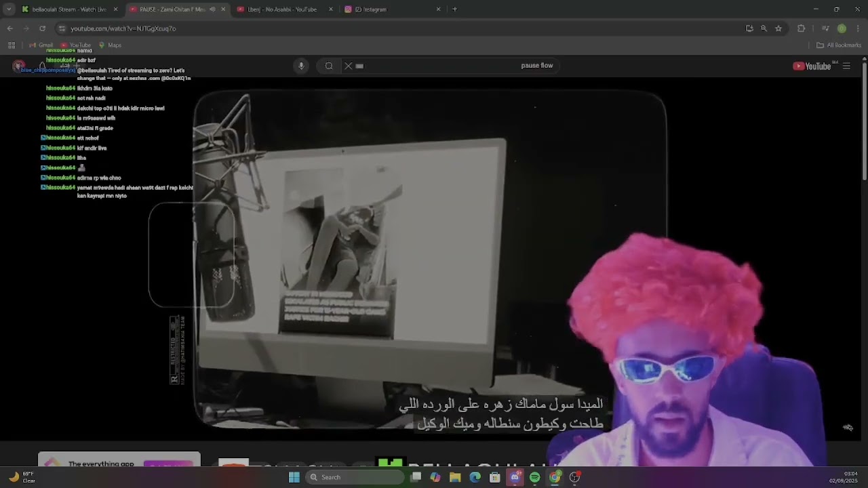Open the All Bookmarks folder
Viewport: 868px width, 488px height.
point(839,45)
